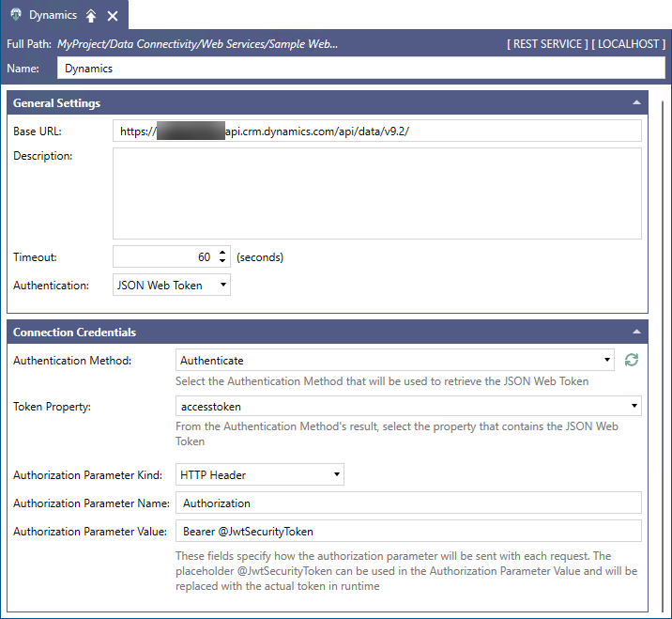
Task: Click the Token Property help text
Action: click(x=397, y=434)
